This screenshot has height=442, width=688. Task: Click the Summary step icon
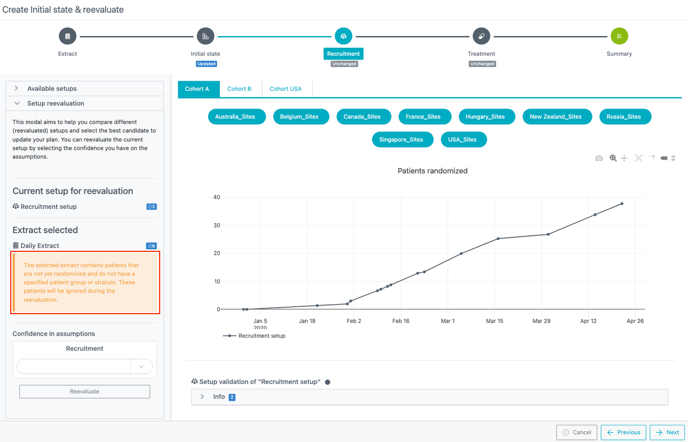coord(619,36)
